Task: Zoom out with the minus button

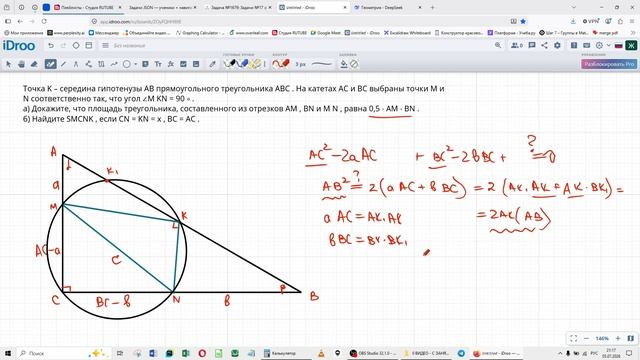Action: (x=587, y=338)
